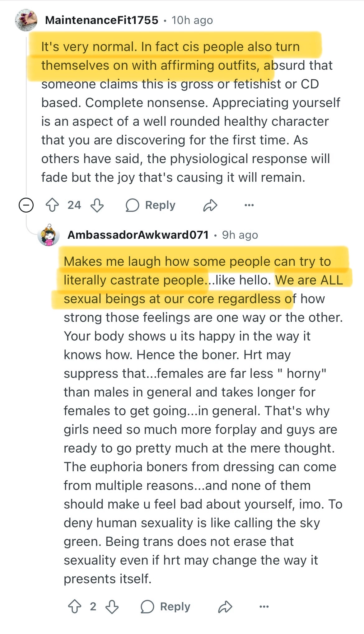The image size is (364, 634).
Task: View AmbassadorAwkward071's avatar picture
Action: (49, 235)
